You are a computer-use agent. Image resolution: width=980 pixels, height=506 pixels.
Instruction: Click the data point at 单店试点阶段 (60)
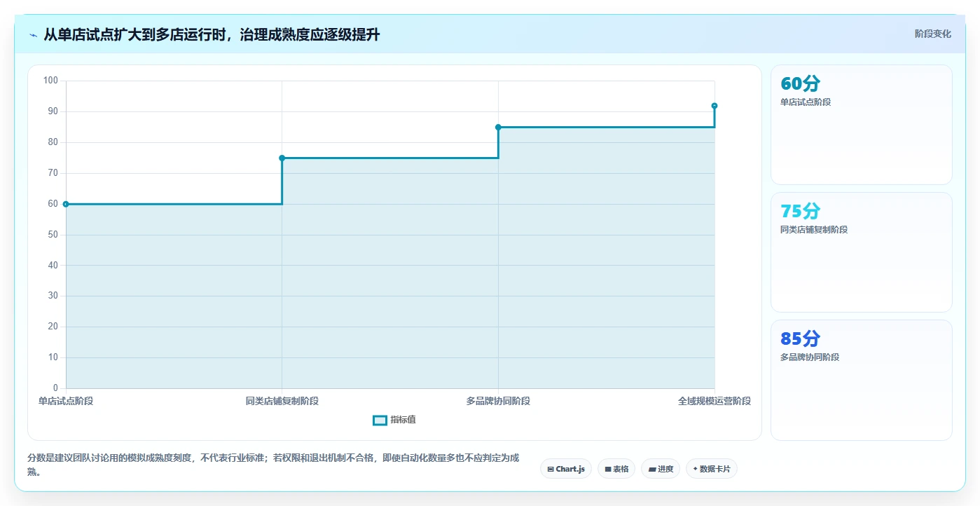coord(66,204)
